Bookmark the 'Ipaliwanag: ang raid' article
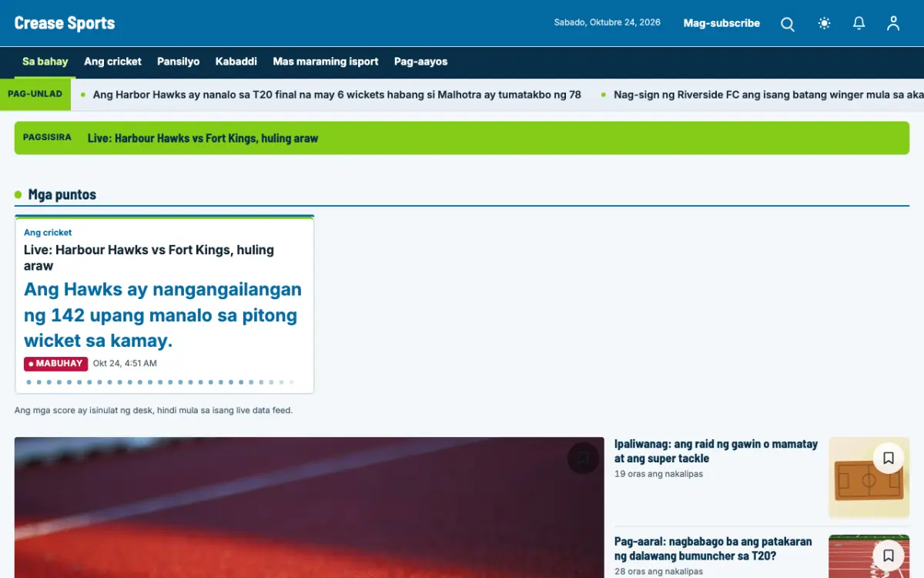The height and width of the screenshot is (578, 924). [x=888, y=459]
